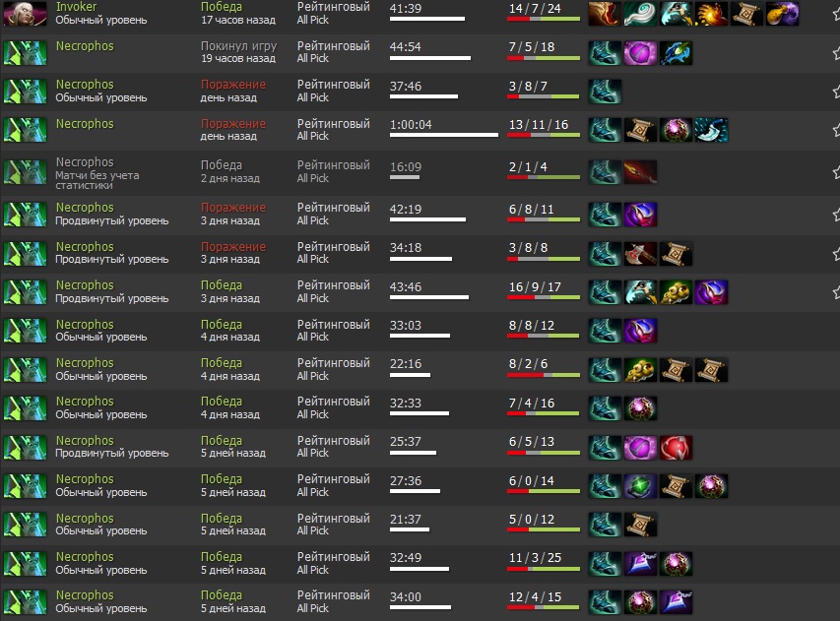Click the KDA bar under 6/0/14
This screenshot has width=840, height=621.
point(544,491)
